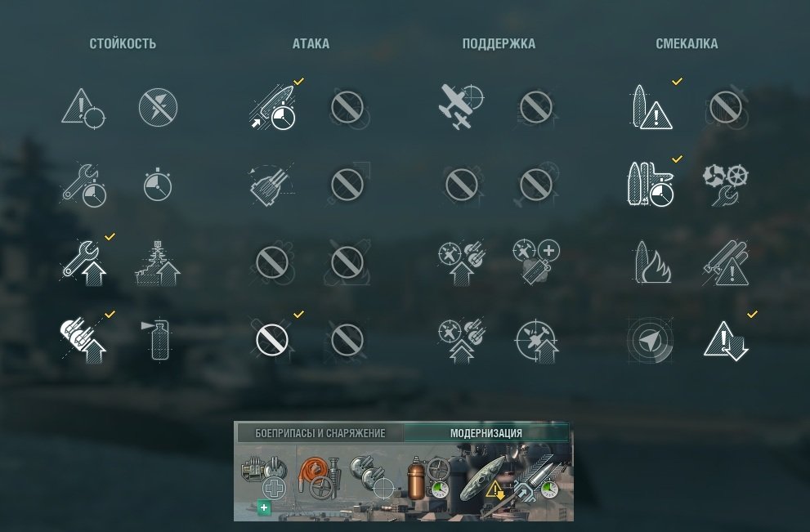Open the orange fire hose upgrade slot
Image resolution: width=810 pixels, height=532 pixels.
click(x=320, y=477)
